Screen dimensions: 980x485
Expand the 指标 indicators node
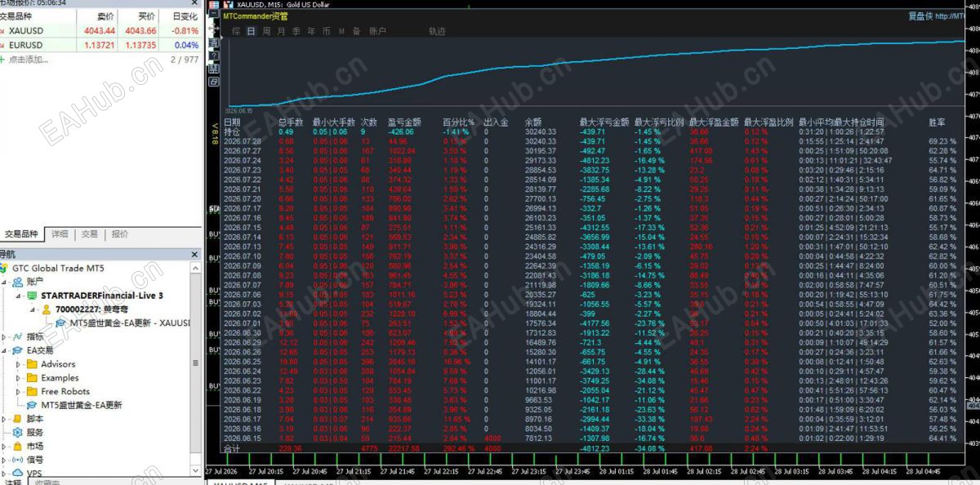click(5, 336)
